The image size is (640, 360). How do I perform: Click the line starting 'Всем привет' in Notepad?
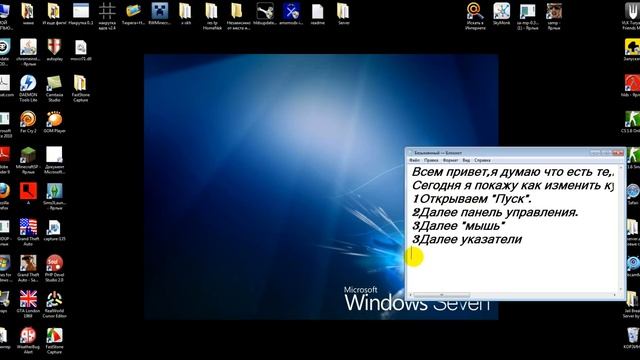pyautogui.click(x=513, y=172)
